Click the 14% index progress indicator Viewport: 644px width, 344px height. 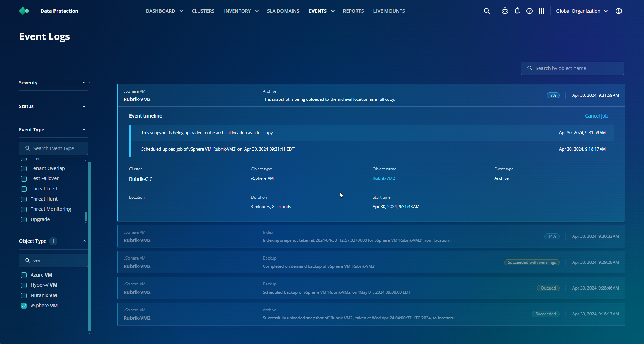(x=552, y=236)
